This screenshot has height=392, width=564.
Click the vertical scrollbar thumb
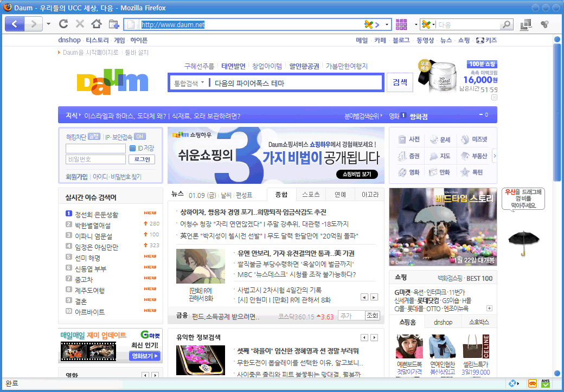click(557, 113)
